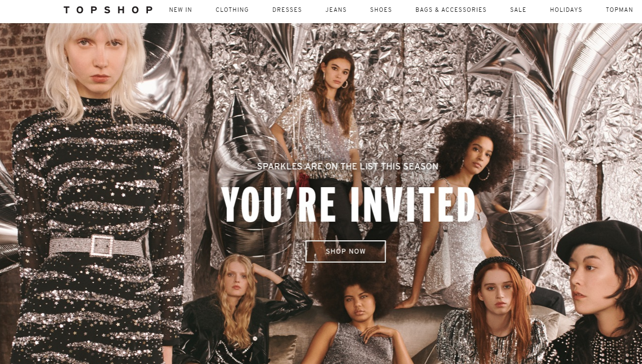This screenshot has width=642, height=364.
Task: Open the Clothing menu
Action: tap(232, 10)
